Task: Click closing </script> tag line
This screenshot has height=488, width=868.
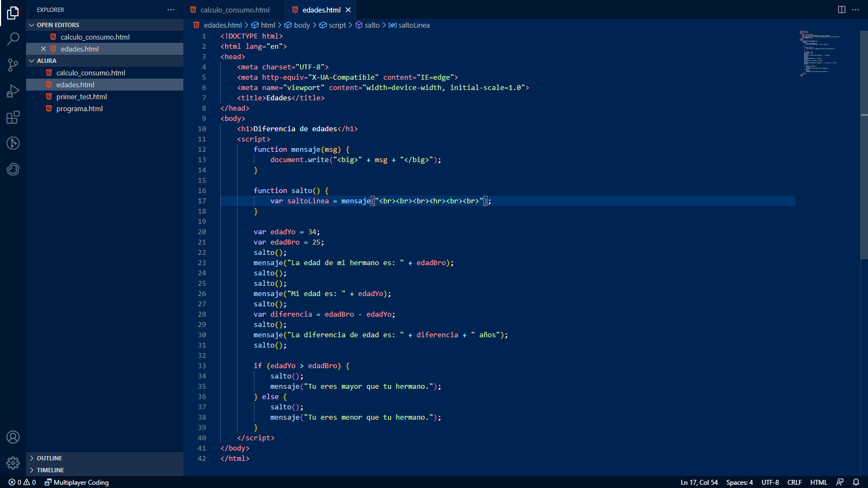Action: pyautogui.click(x=256, y=438)
